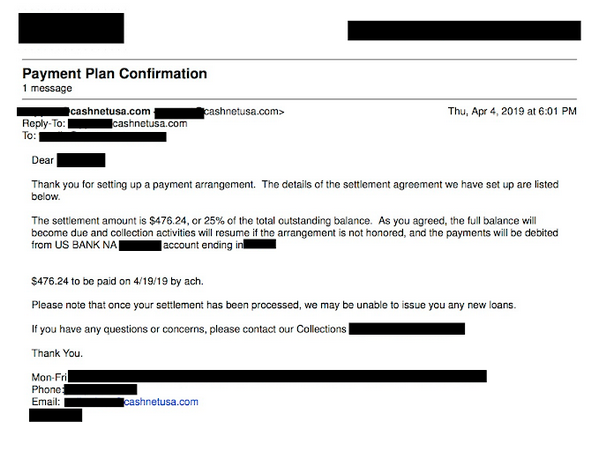The image size is (604, 453).
Task: Click the Thu, Apr 4, 2019 timestamp
Action: point(512,111)
